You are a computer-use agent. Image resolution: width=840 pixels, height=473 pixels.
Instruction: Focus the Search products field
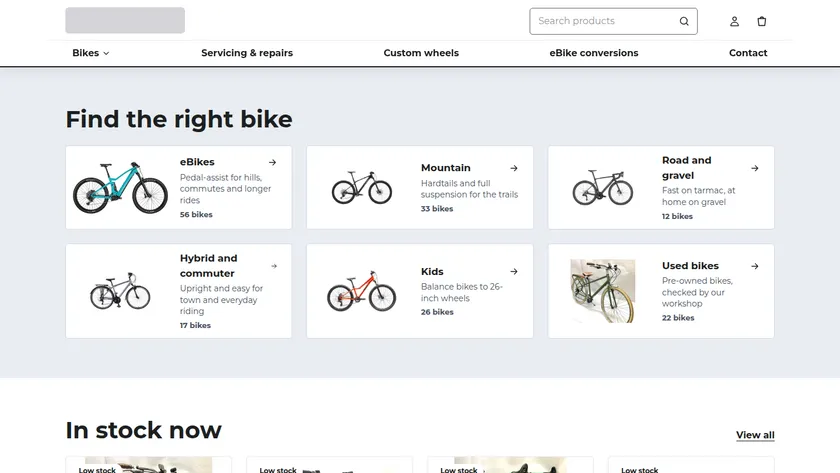pyautogui.click(x=613, y=21)
